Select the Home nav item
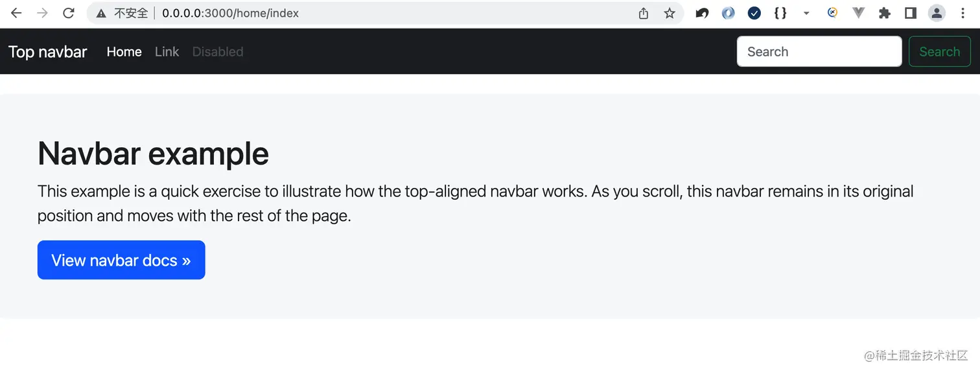Image resolution: width=980 pixels, height=374 pixels. coord(124,52)
